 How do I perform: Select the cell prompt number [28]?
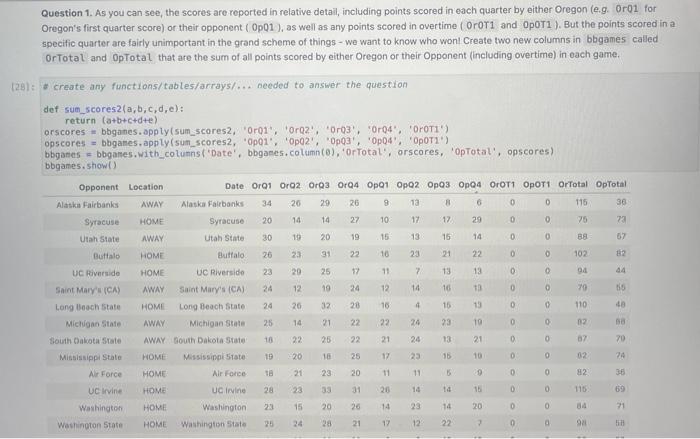pos(22,87)
